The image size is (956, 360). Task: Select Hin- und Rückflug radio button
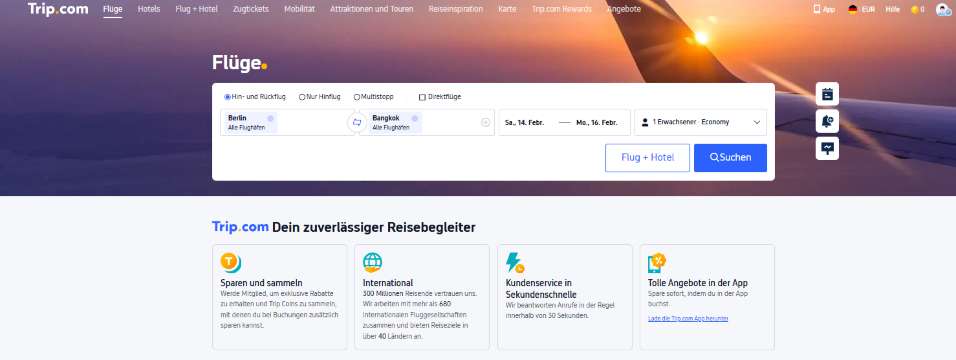227,97
